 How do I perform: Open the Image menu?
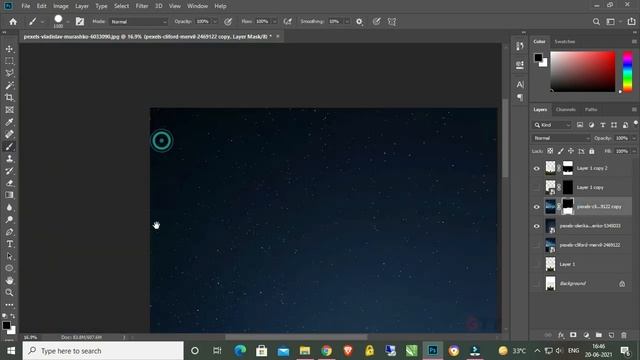tap(61, 6)
